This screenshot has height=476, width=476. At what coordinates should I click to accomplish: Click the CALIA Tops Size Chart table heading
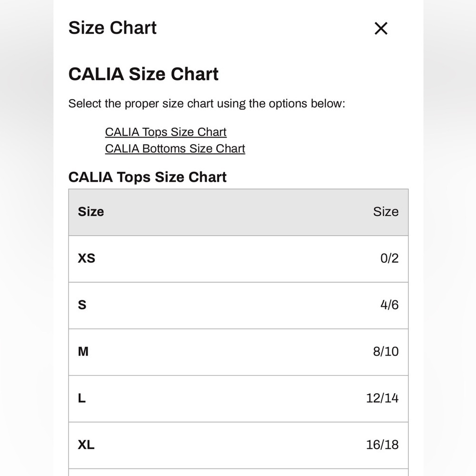point(147,177)
